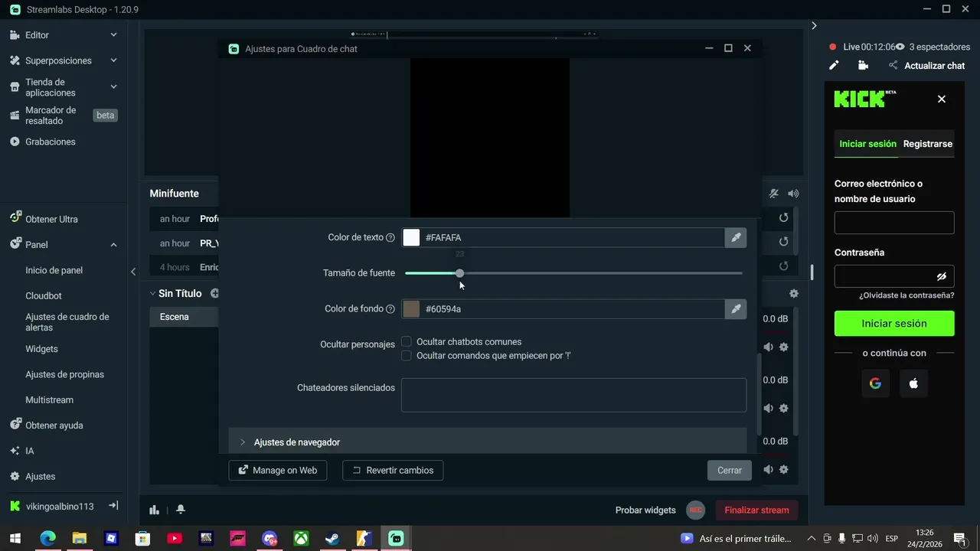Screen dimensions: 980x551
Task: Open the eyedropper for Color de fondo
Action: point(736,309)
